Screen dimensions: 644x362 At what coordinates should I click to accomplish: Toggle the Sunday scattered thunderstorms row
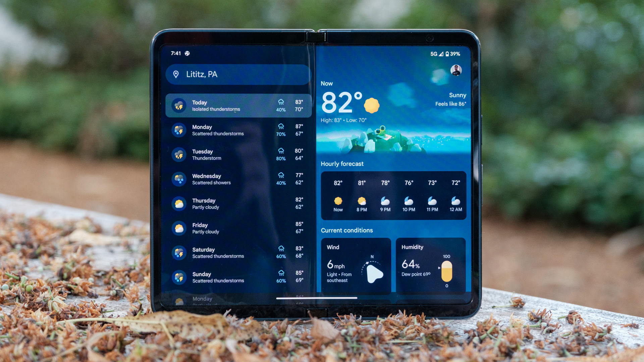click(239, 281)
